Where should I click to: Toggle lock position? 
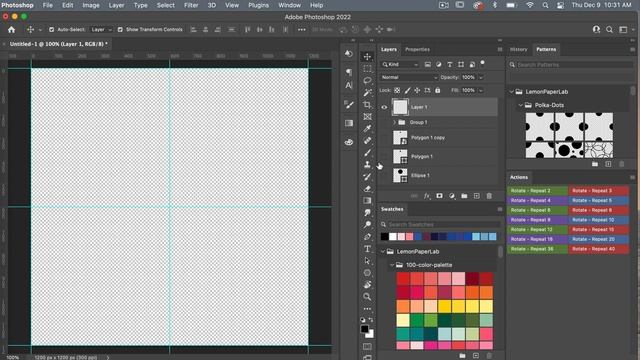click(x=417, y=90)
